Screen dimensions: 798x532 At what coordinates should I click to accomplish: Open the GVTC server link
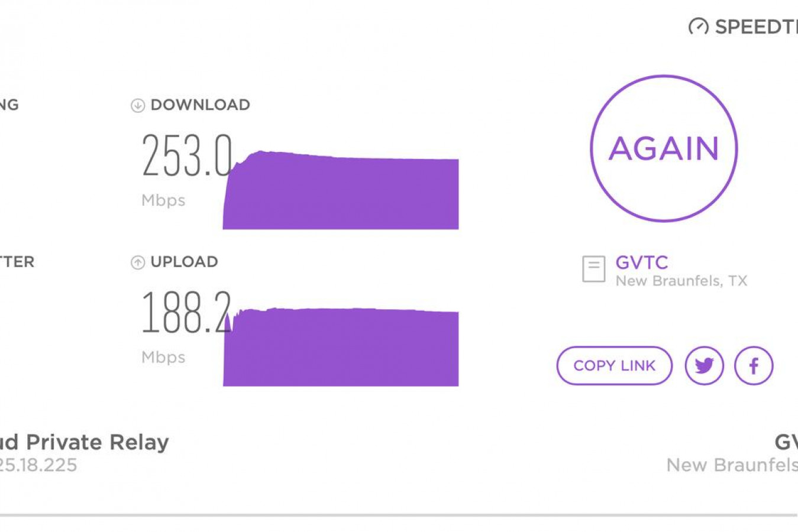[642, 262]
